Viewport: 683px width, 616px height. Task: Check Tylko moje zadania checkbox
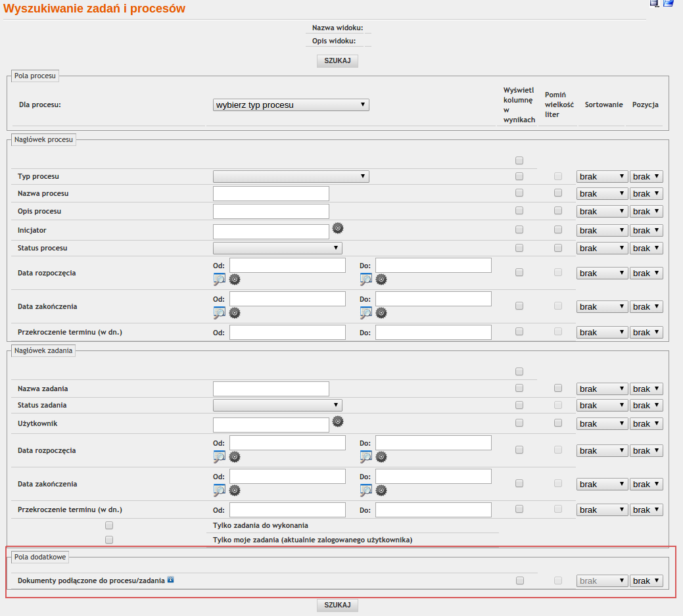click(109, 540)
